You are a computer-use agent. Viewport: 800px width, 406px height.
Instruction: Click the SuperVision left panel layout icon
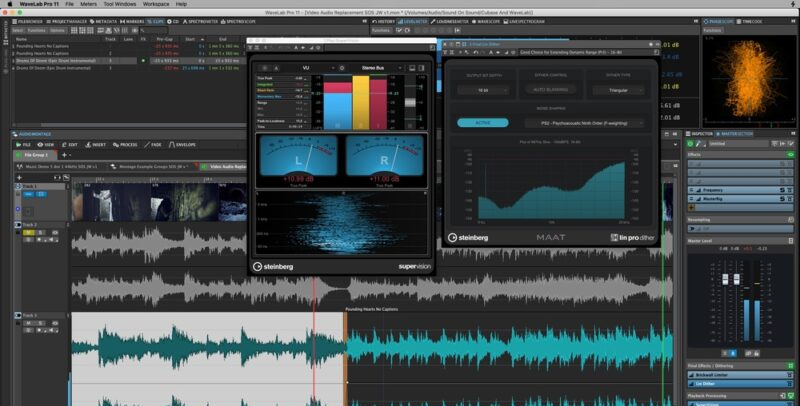point(412,68)
